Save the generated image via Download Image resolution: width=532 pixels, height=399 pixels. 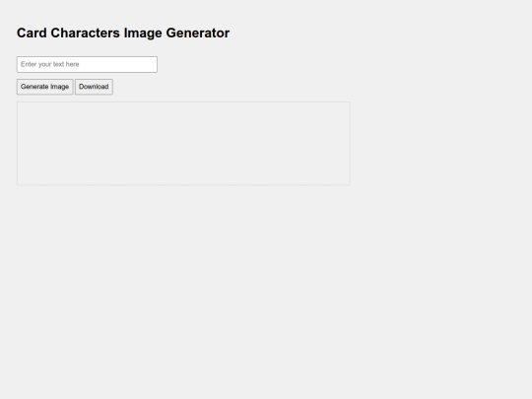click(94, 87)
